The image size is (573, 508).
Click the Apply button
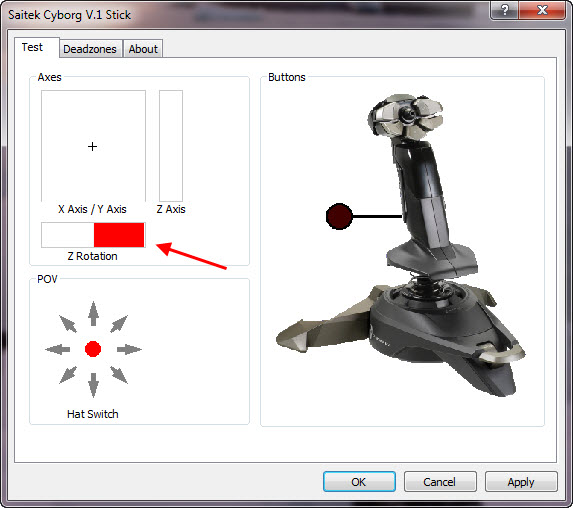click(521, 482)
